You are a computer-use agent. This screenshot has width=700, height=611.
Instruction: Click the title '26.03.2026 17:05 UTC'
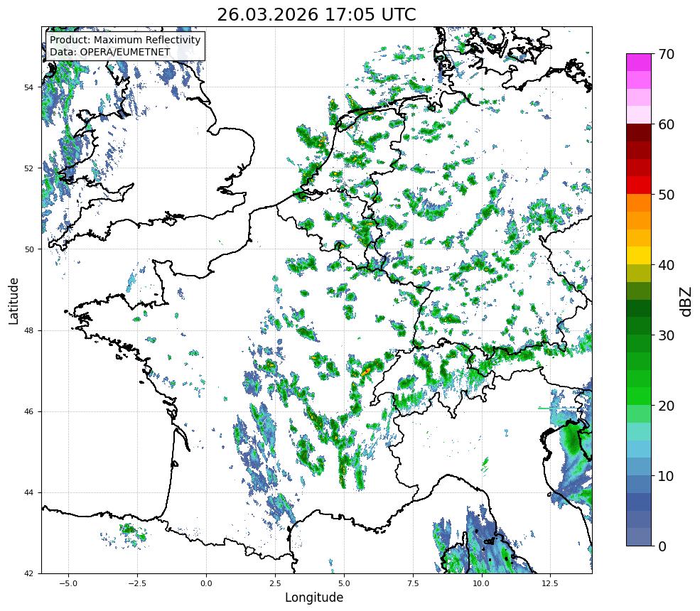point(316,14)
